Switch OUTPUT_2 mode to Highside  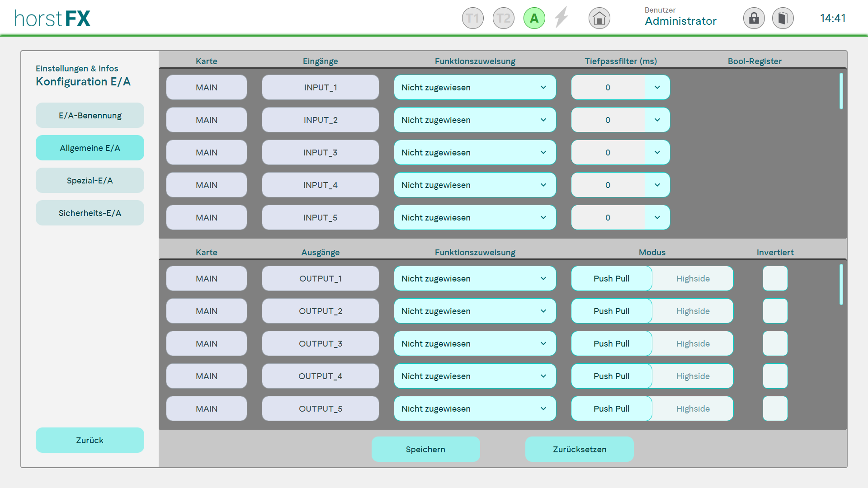pyautogui.click(x=693, y=311)
